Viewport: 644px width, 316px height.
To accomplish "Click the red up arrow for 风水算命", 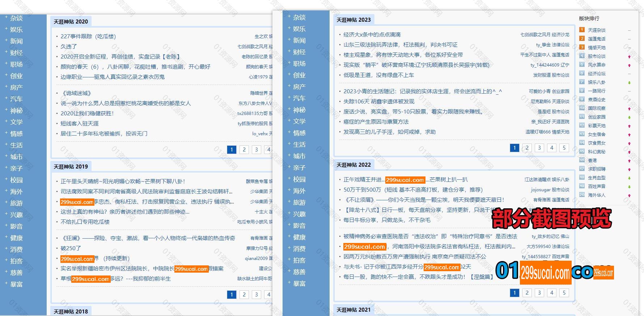I will pos(629,65).
